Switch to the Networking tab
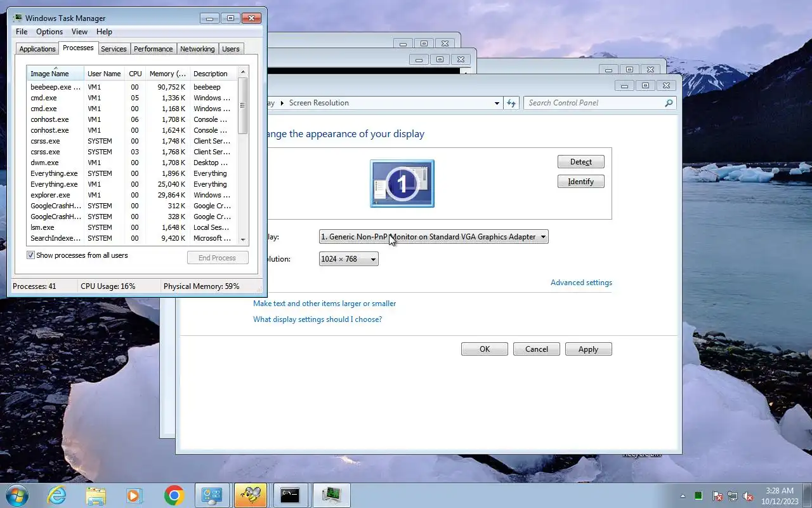This screenshot has height=508, width=812. pyautogui.click(x=197, y=49)
